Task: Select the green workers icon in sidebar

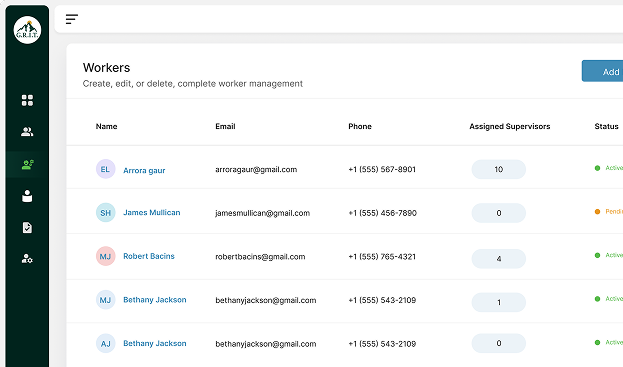Action: [27, 164]
